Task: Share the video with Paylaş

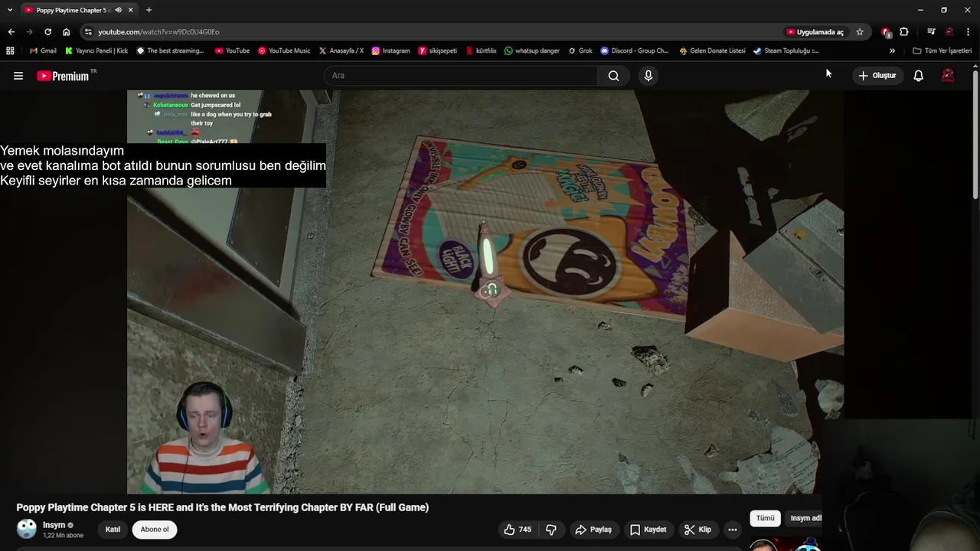Action: [x=593, y=530]
